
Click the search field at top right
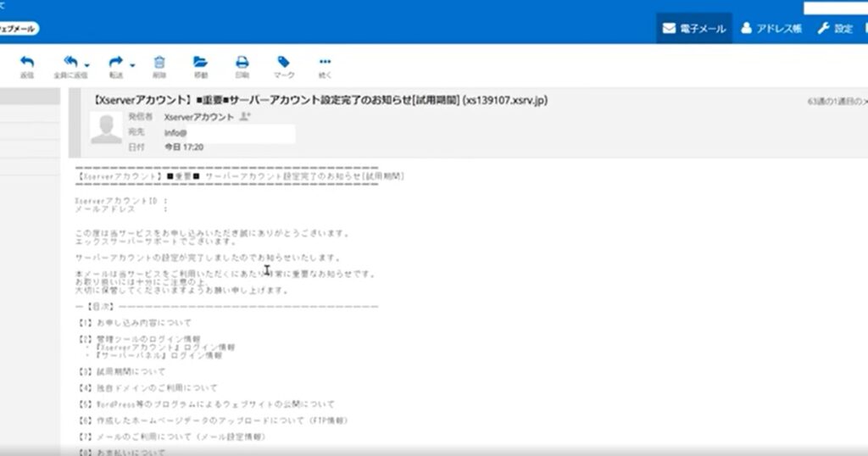(836, 8)
